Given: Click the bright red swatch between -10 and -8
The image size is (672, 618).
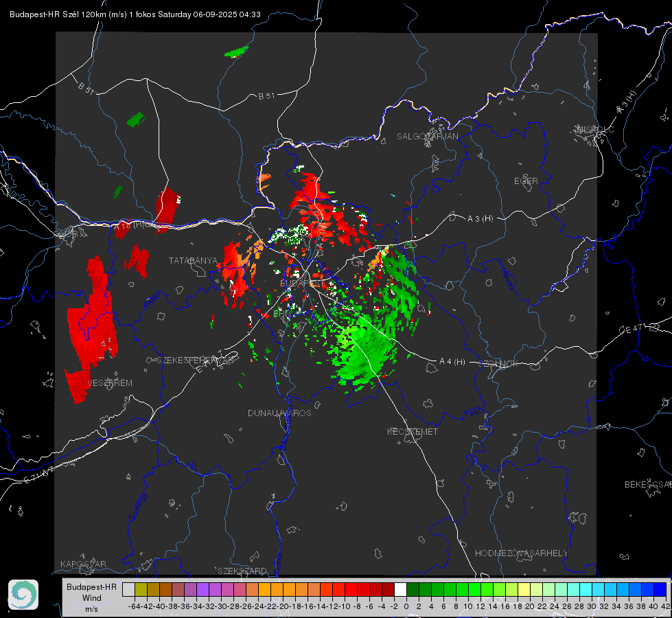Looking at the screenshot, I should click(351, 590).
